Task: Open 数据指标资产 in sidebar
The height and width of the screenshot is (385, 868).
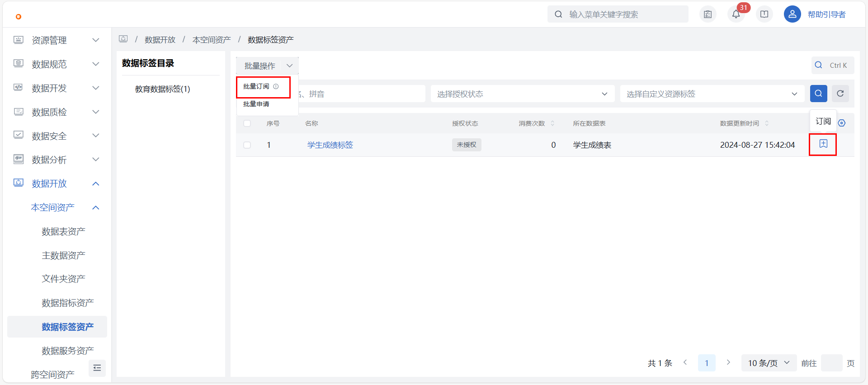Action: [67, 303]
